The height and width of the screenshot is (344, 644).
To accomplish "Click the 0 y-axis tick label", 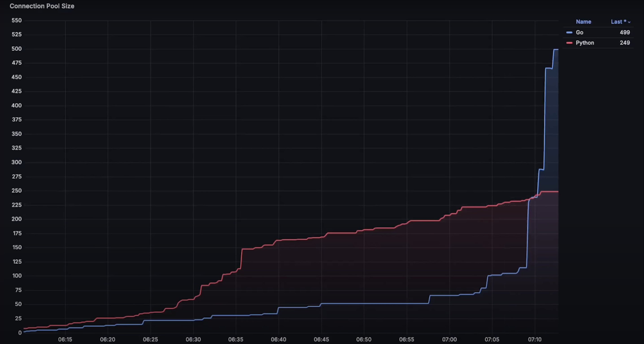I will [x=20, y=333].
